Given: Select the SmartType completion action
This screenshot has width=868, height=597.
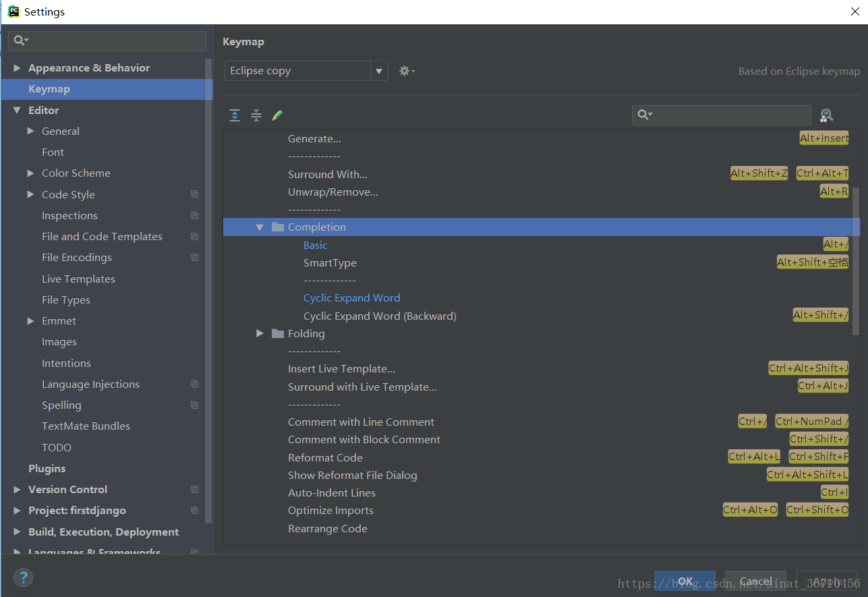Looking at the screenshot, I should tap(330, 263).
